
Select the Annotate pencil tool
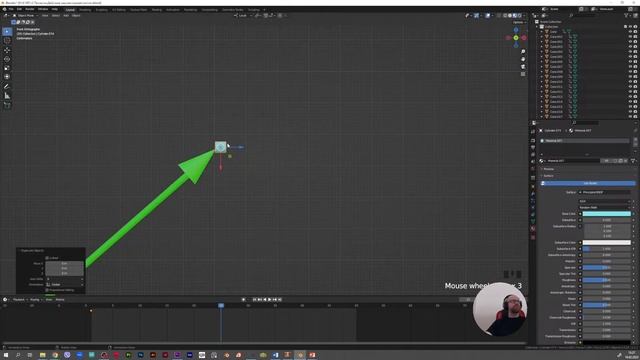point(7,87)
